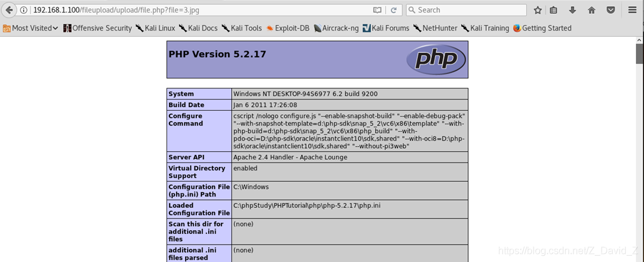Click the 'System' row label
This screenshot has height=262, width=644.
click(x=181, y=94)
